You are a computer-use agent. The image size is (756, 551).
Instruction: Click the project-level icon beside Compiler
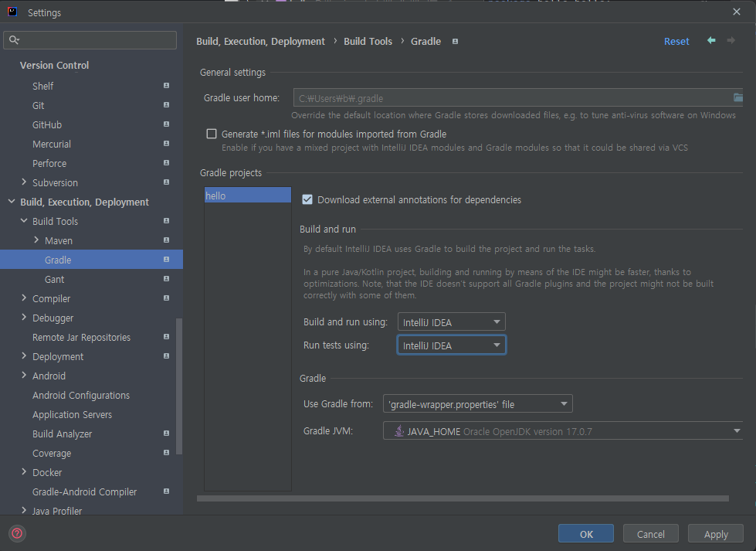[166, 298]
